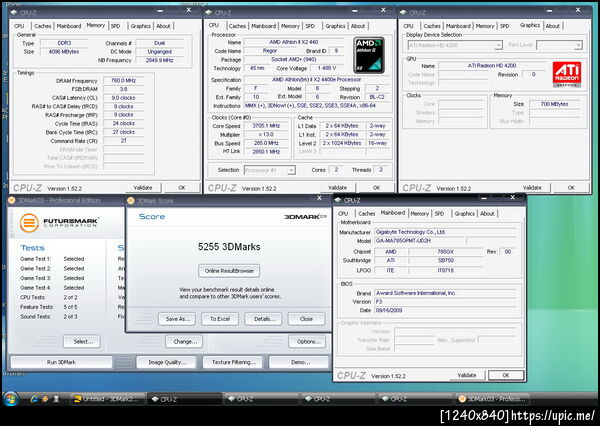Click Save As... in Score dialog
This screenshot has height=426, width=600.
tap(178, 319)
